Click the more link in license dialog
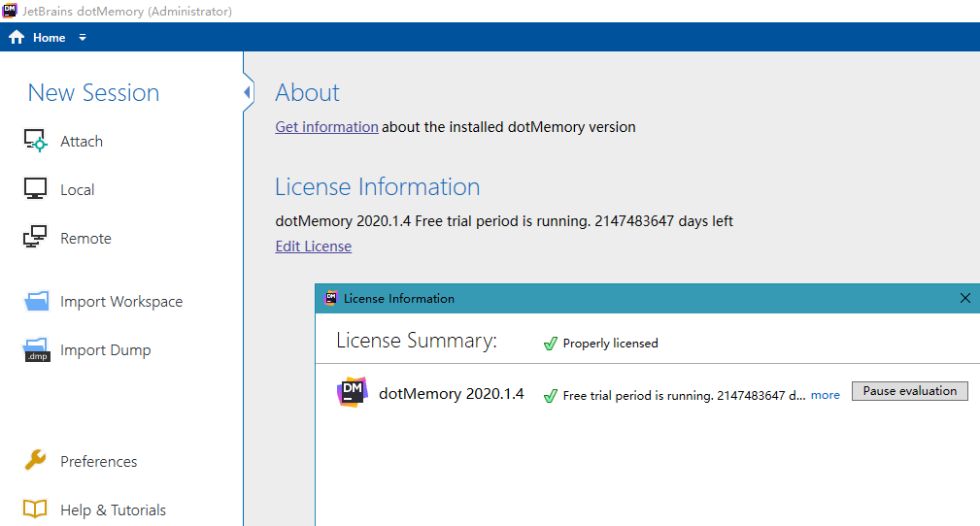The image size is (980, 526). pyautogui.click(x=825, y=395)
